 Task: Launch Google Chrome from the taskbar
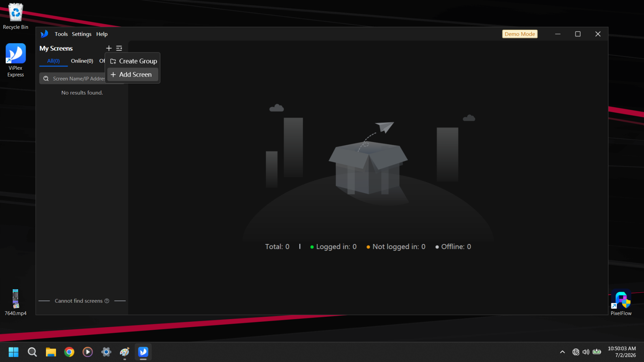pos(69,352)
